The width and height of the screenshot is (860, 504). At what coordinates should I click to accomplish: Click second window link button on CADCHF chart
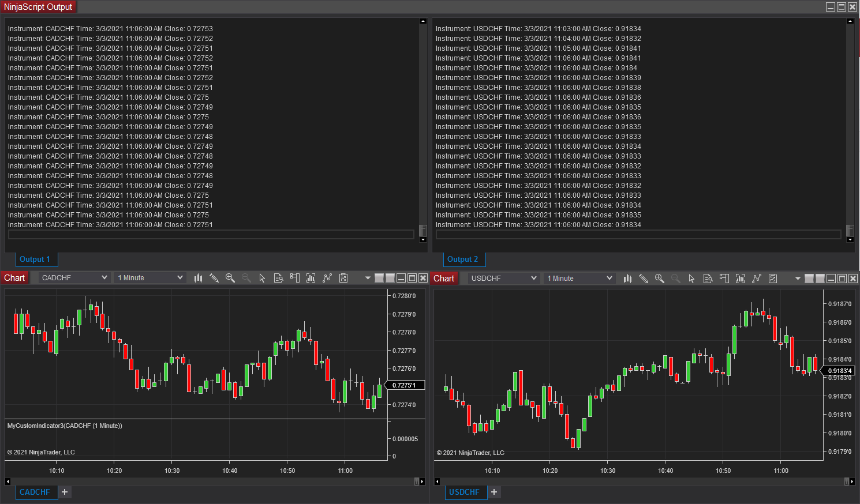click(x=390, y=278)
